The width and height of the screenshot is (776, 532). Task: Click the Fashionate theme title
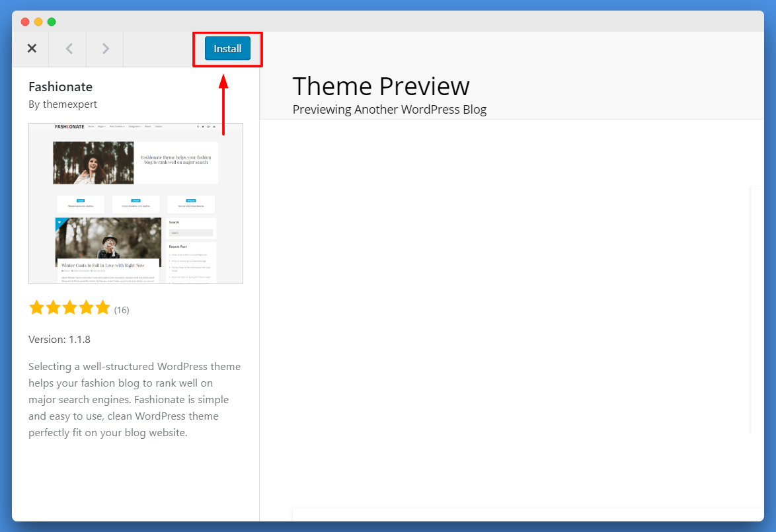[x=60, y=87]
